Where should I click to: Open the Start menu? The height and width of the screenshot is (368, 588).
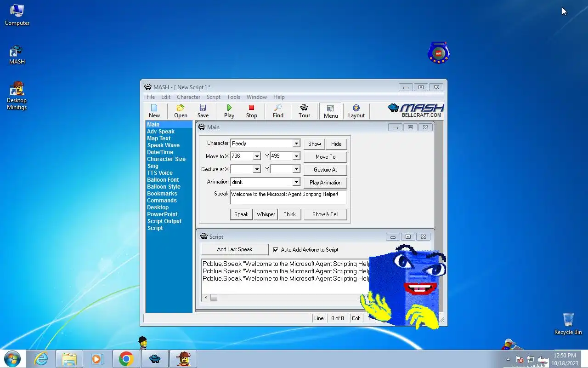tap(12, 358)
